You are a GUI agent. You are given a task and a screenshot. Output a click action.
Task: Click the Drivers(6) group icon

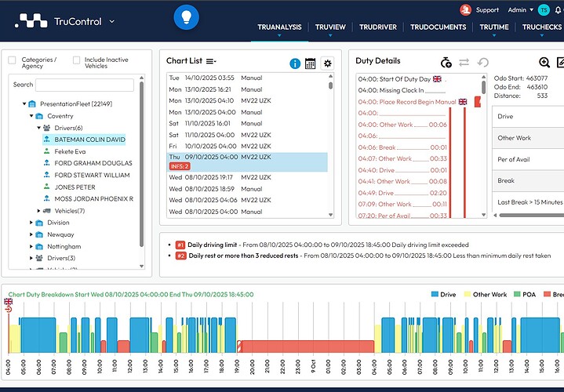[x=47, y=128]
